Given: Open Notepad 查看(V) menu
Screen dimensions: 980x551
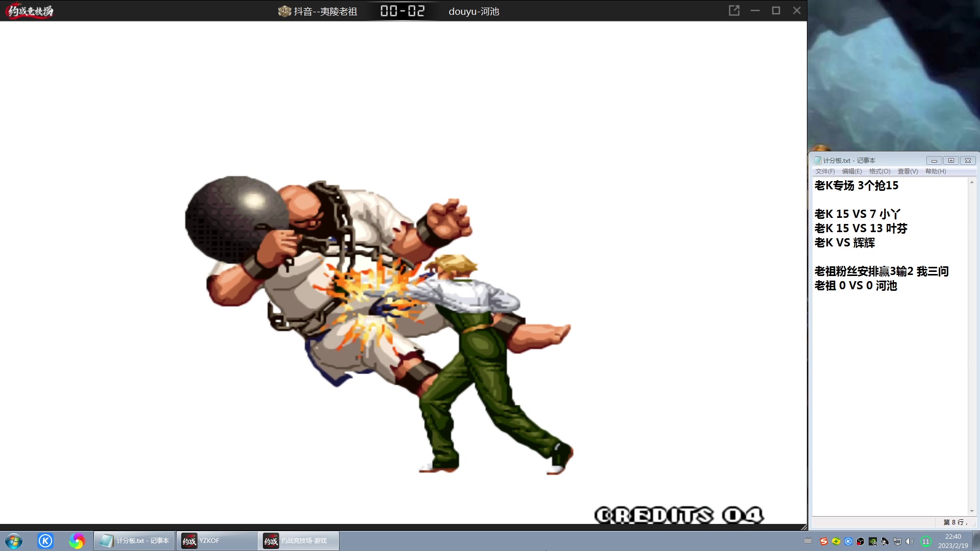Looking at the screenshot, I should [x=908, y=171].
